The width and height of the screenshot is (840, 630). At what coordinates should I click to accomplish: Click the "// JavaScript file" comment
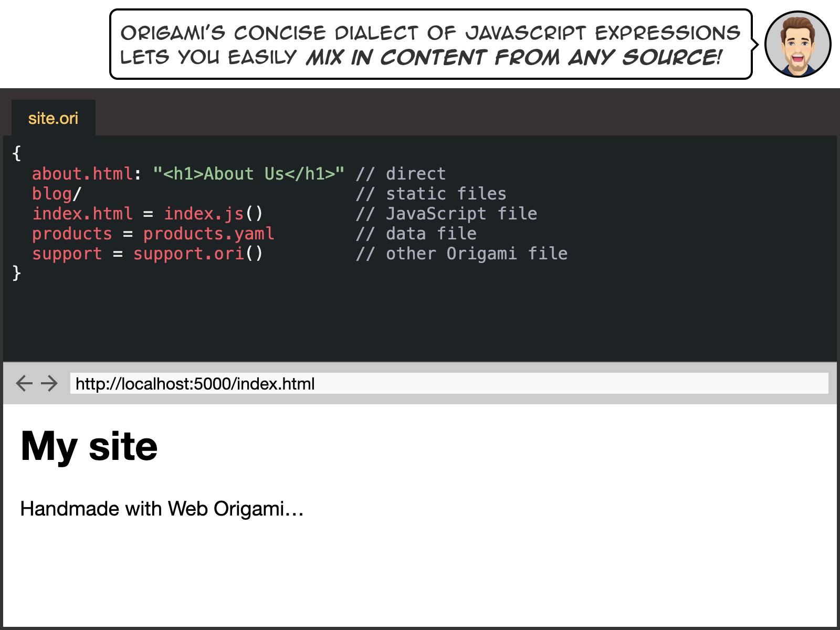point(446,214)
